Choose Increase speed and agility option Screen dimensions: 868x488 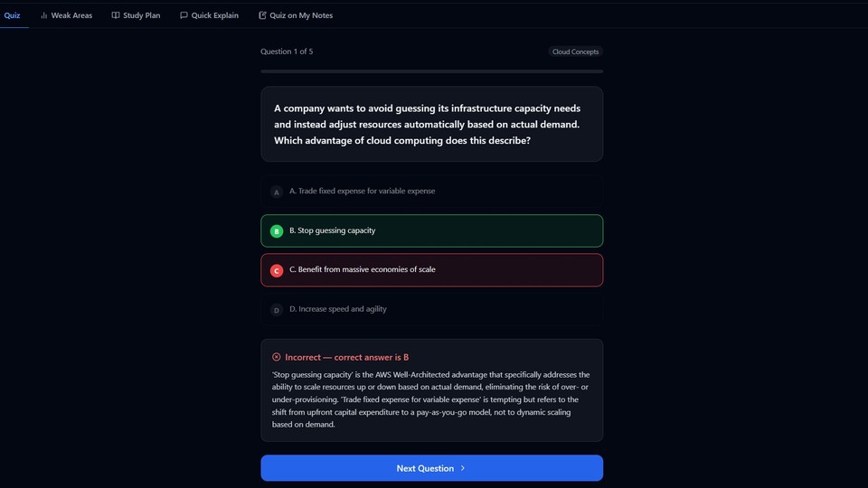pos(431,309)
